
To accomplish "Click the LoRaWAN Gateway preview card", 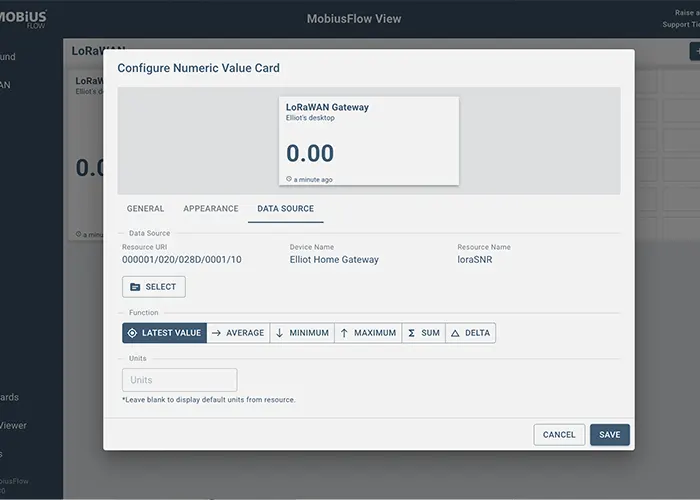I will (369, 141).
